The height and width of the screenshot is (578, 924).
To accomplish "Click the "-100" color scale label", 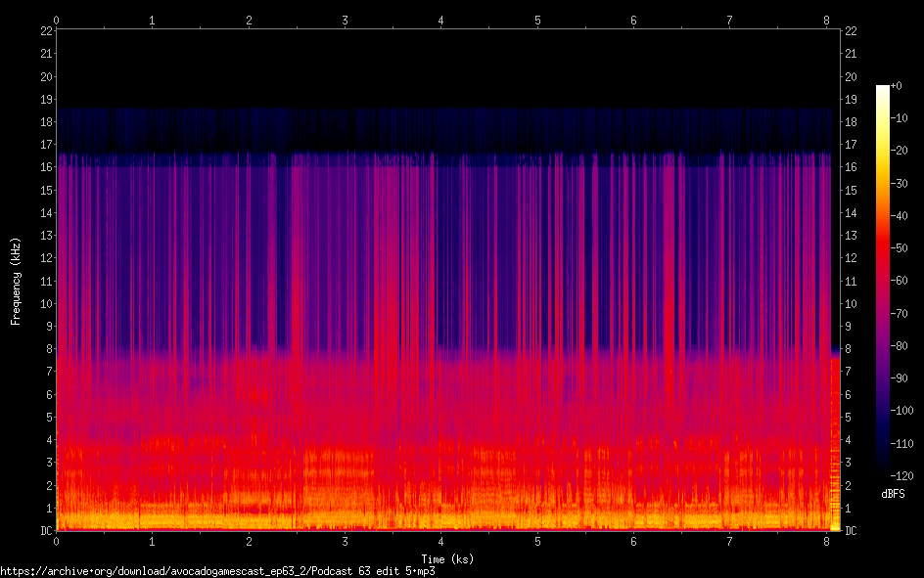I will (901, 411).
